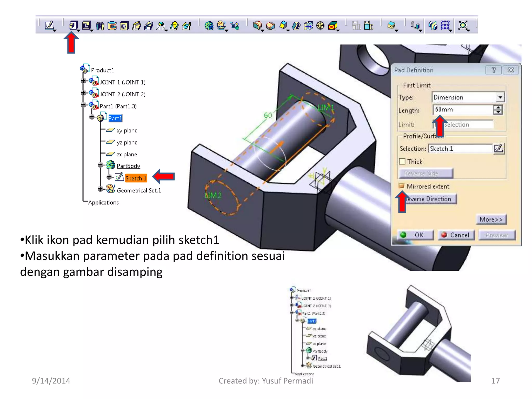Click the Rectangular Pattern grid icon
The image size is (532, 399).
coord(445,25)
